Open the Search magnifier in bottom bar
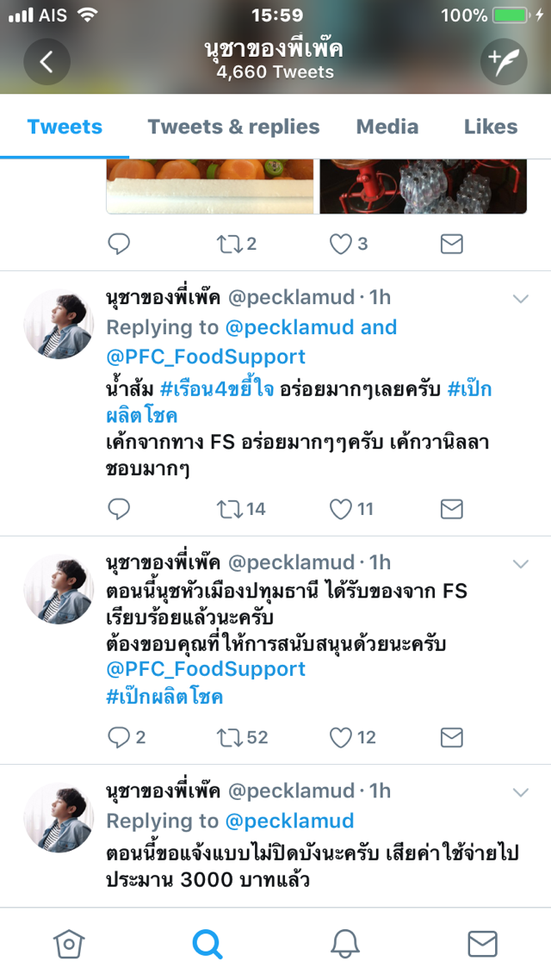 coord(207,944)
